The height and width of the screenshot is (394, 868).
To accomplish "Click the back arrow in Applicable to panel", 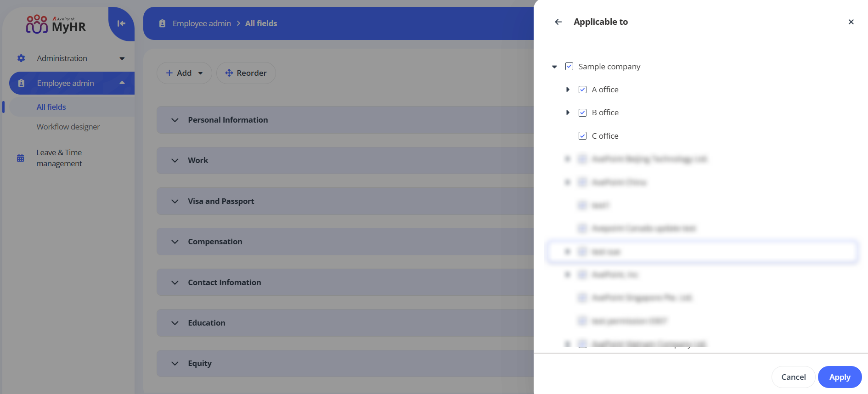I will click(558, 22).
